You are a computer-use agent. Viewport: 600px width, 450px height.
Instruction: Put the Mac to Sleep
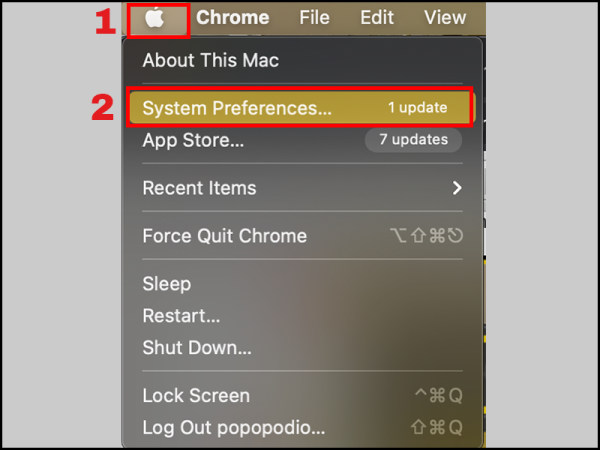[166, 284]
